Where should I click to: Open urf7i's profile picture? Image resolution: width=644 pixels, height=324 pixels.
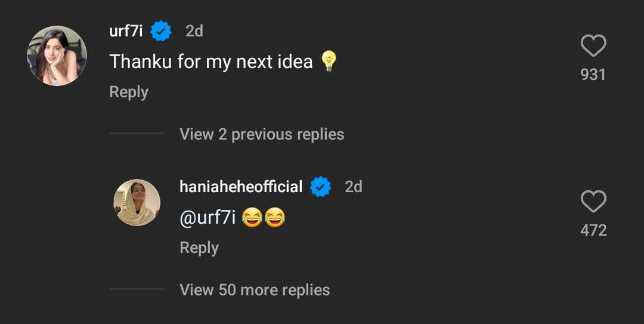coord(57,55)
